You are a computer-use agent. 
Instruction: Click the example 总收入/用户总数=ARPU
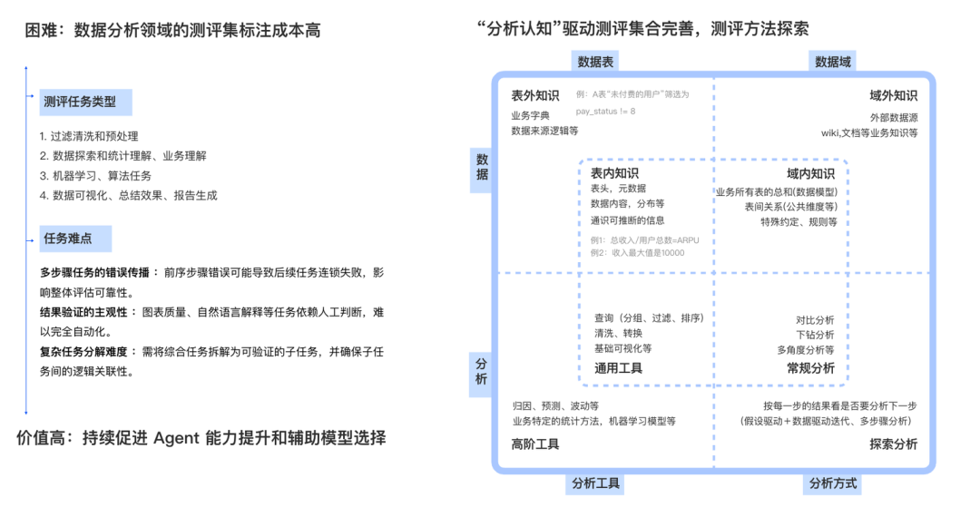click(645, 240)
